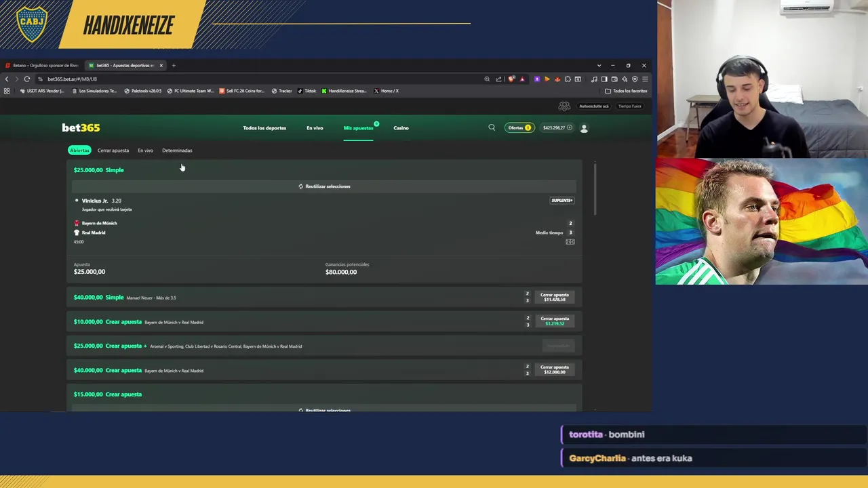Expand the $10.000,00 Crear apuesta bet

tap(324, 322)
